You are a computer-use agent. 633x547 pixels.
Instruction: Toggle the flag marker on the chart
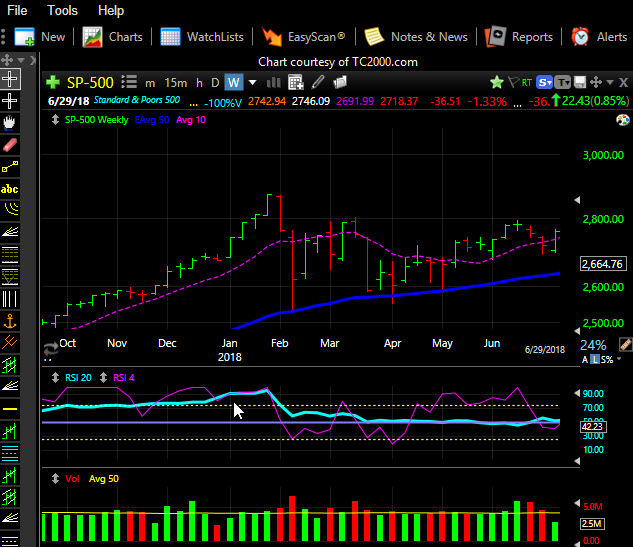tap(513, 82)
